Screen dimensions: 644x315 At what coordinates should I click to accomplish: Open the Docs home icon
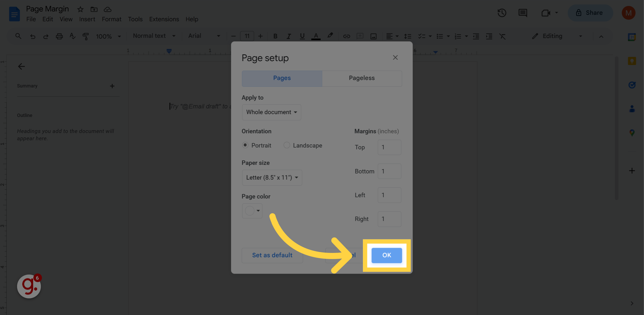14,14
